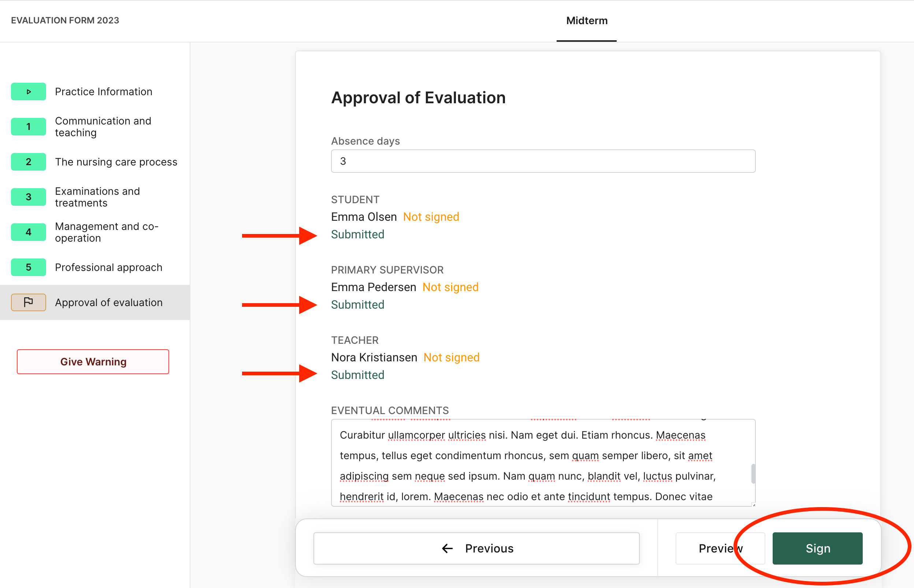Click into the Absence days field

click(x=543, y=161)
